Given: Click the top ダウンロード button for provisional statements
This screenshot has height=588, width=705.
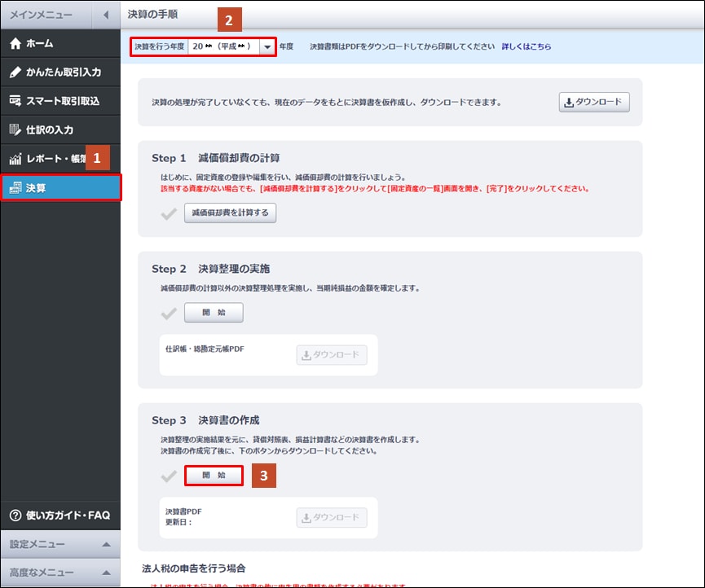Looking at the screenshot, I should 593,103.
